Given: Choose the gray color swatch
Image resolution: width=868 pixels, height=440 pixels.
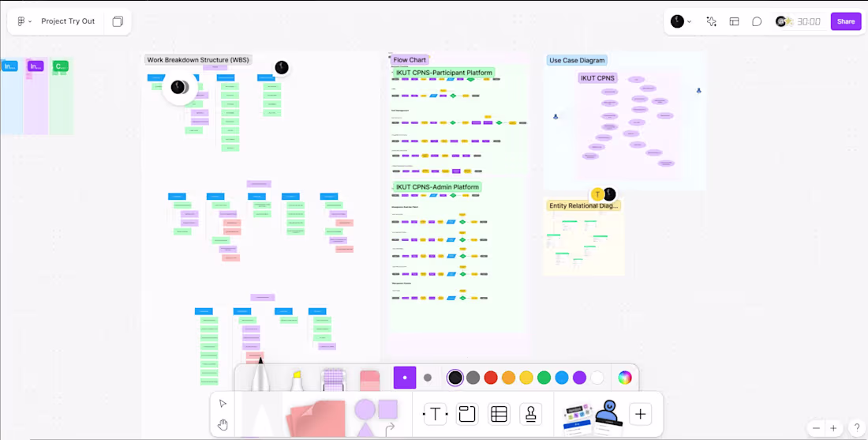Looking at the screenshot, I should pos(473,378).
